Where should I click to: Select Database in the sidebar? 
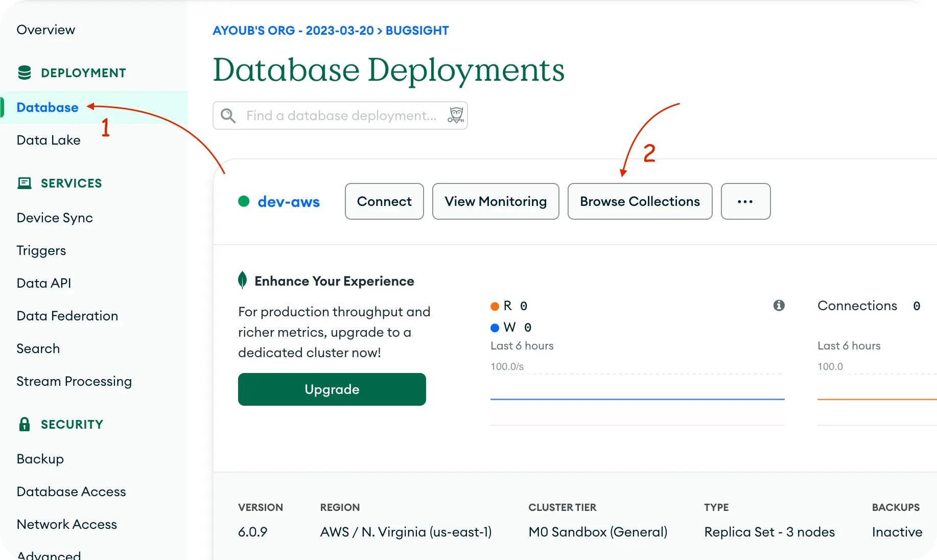pos(48,107)
